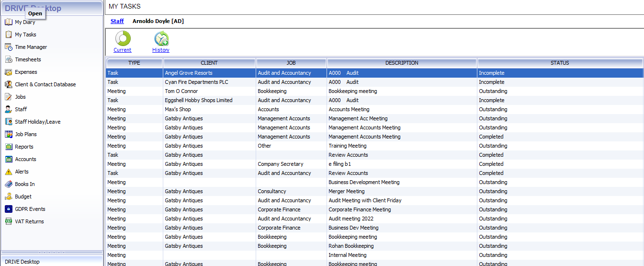Click the Corporate Finance Meeting description
Image resolution: width=644 pixels, height=266 pixels.
click(x=360, y=209)
